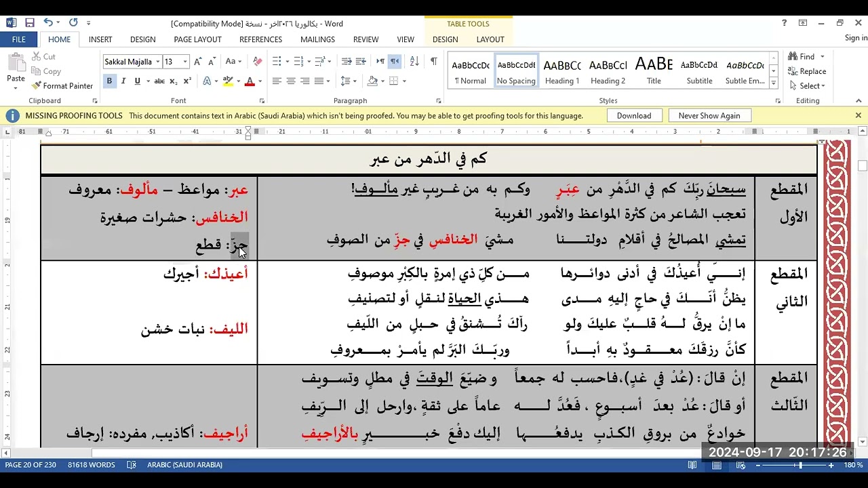The width and height of the screenshot is (868, 488).
Task: Save the document with the floppy icon
Action: (30, 23)
